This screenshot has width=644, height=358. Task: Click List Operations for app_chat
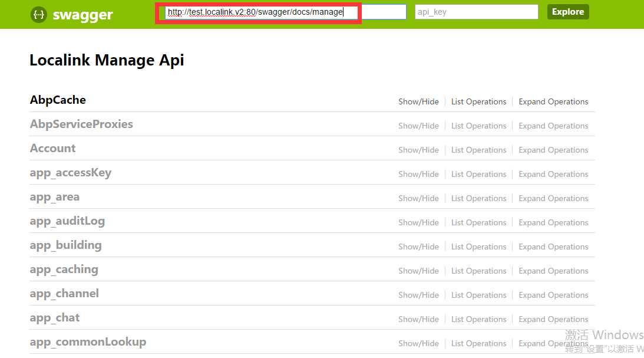click(479, 319)
